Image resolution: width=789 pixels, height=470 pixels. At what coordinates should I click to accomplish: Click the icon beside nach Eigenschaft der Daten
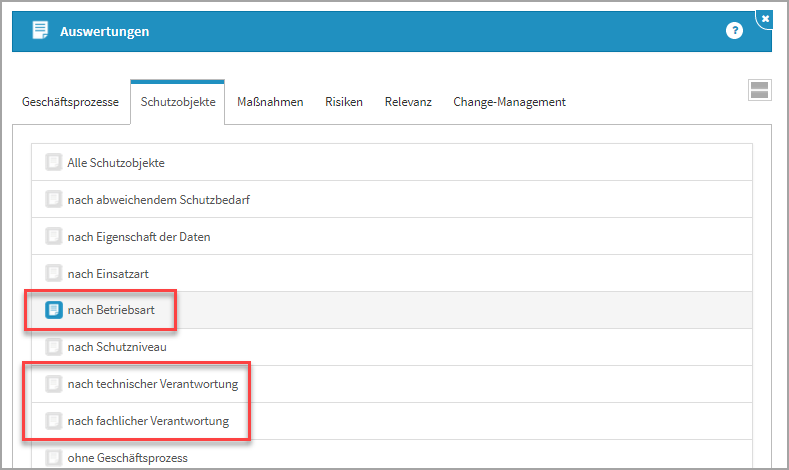[x=53, y=236]
